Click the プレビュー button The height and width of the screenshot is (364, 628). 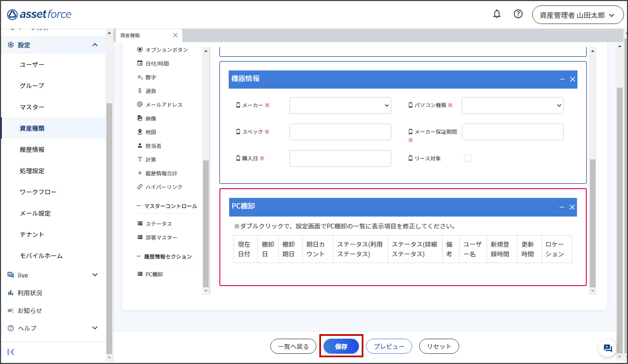[x=389, y=346]
